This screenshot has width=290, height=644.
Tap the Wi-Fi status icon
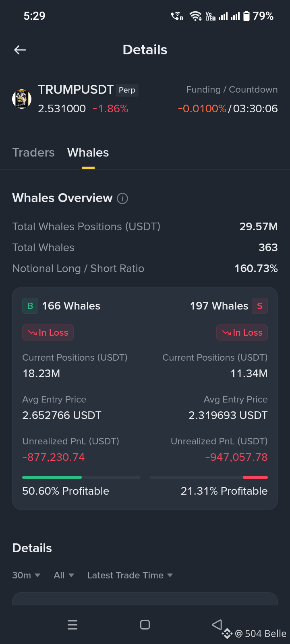tap(196, 16)
